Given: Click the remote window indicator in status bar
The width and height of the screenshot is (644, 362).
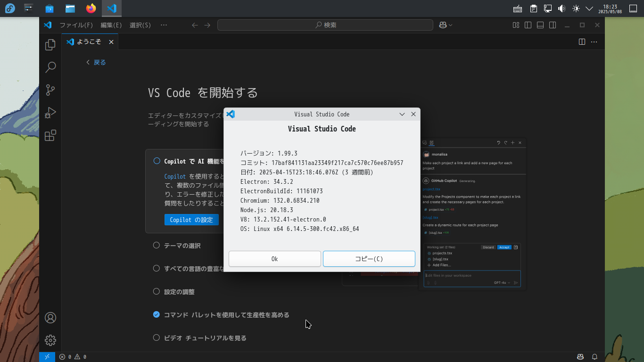Looking at the screenshot, I should pyautogui.click(x=47, y=357).
